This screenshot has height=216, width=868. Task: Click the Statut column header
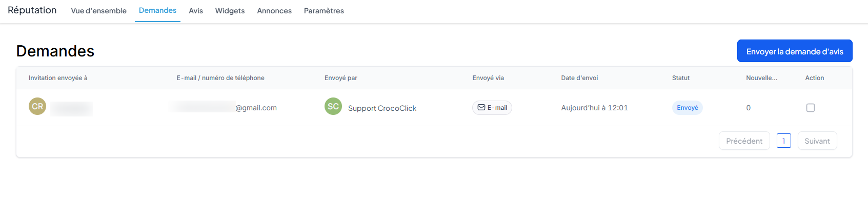tap(681, 78)
